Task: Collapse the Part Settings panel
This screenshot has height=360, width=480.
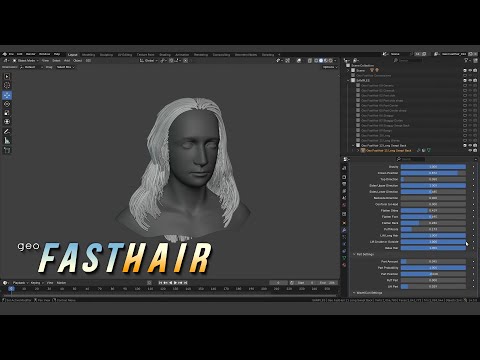Action: pyautogui.click(x=363, y=254)
